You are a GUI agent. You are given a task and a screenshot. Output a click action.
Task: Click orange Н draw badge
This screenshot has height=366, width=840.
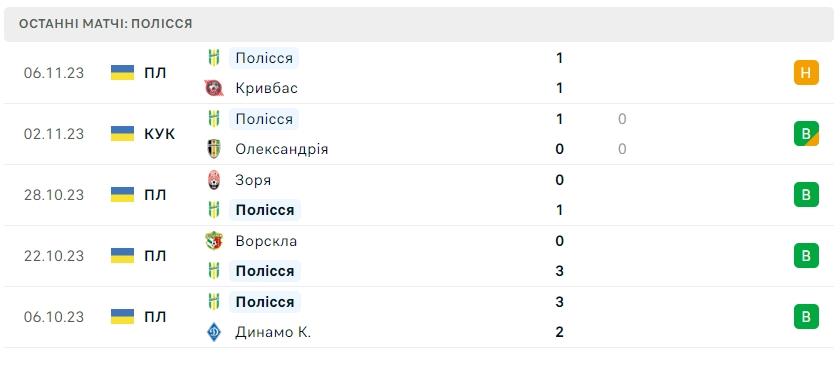806,73
